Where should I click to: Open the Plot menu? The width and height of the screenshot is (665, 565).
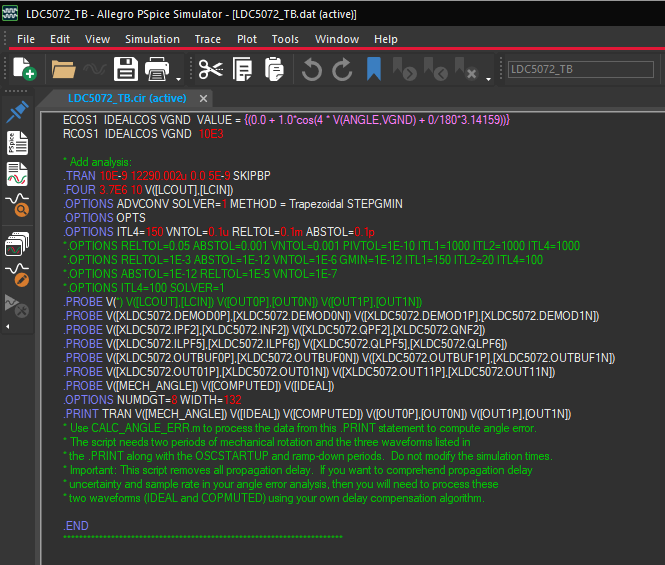pos(246,39)
